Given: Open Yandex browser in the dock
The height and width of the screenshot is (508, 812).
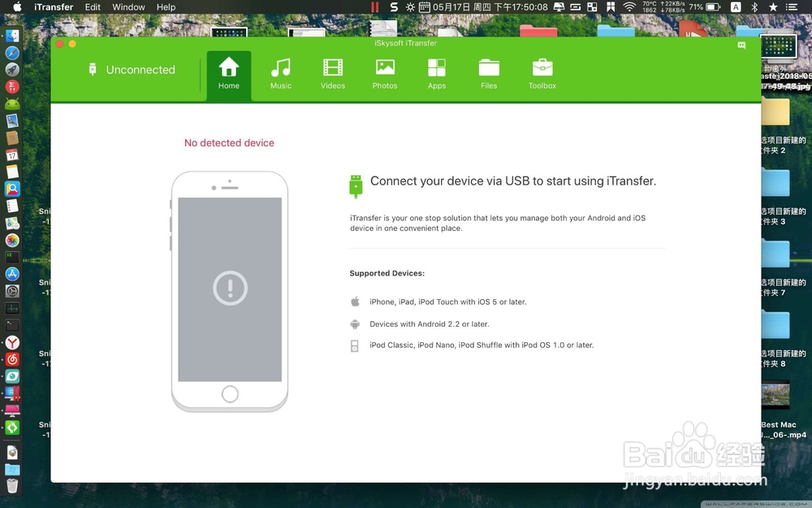Looking at the screenshot, I should pyautogui.click(x=12, y=343).
